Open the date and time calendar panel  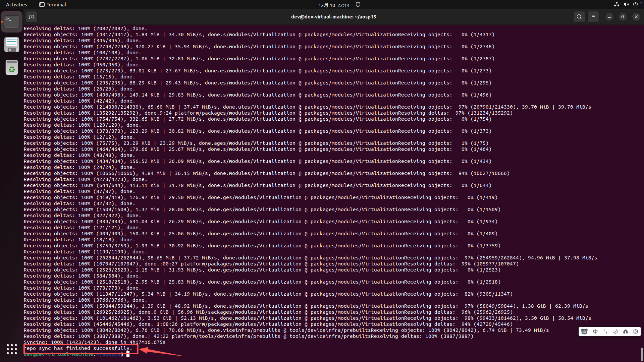334,5
